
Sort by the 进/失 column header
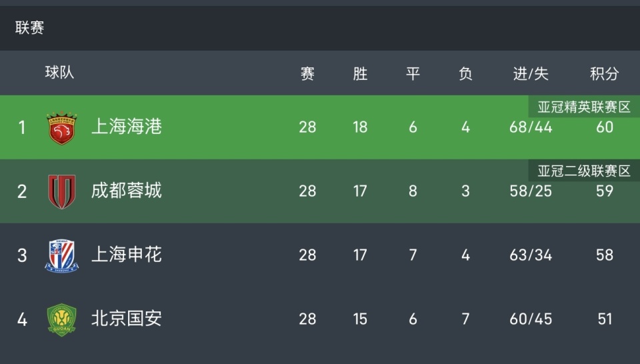tap(531, 74)
